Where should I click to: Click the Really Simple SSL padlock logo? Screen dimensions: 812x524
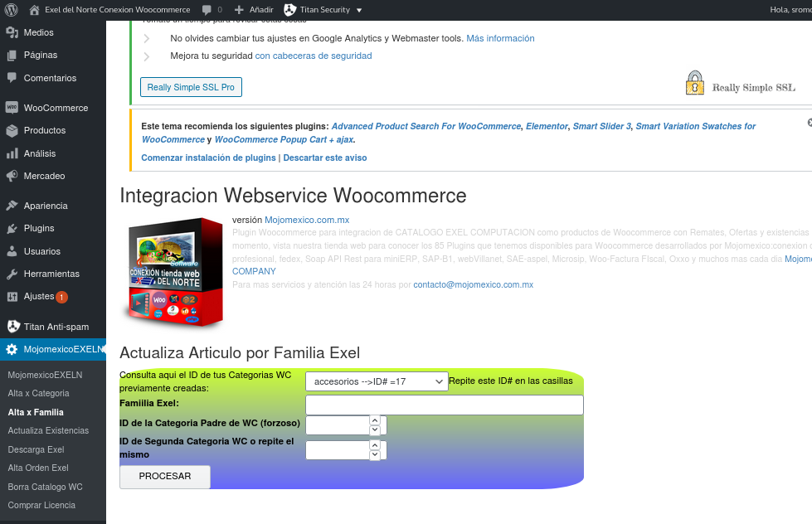coord(694,83)
